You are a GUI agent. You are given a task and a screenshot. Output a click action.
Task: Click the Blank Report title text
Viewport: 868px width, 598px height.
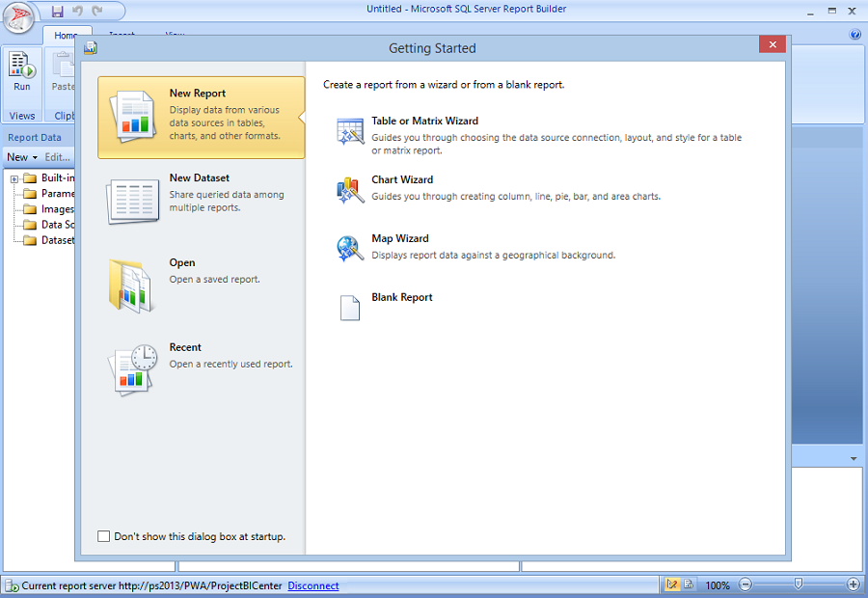tap(402, 297)
